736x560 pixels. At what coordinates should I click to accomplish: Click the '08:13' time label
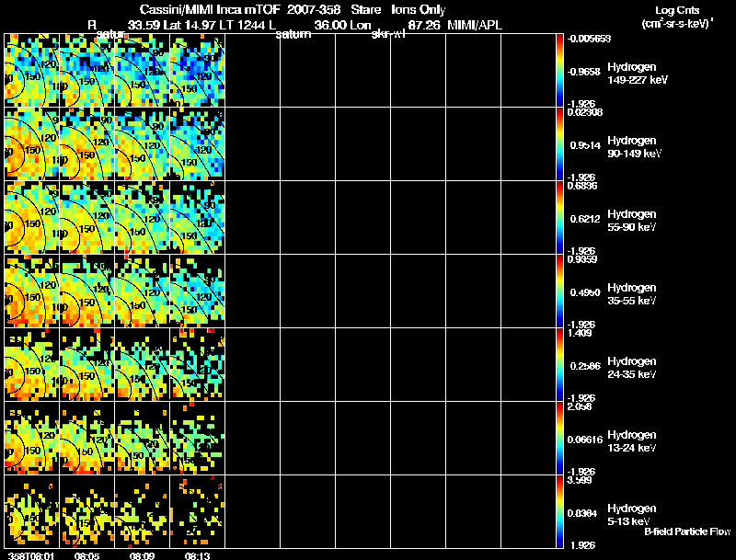click(198, 556)
